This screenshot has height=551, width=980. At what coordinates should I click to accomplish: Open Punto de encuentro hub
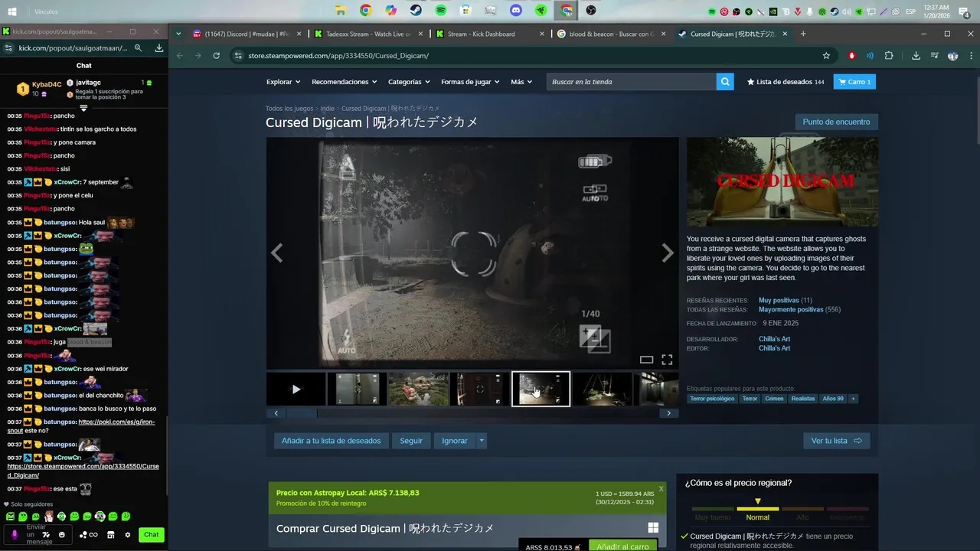pyautogui.click(x=836, y=122)
